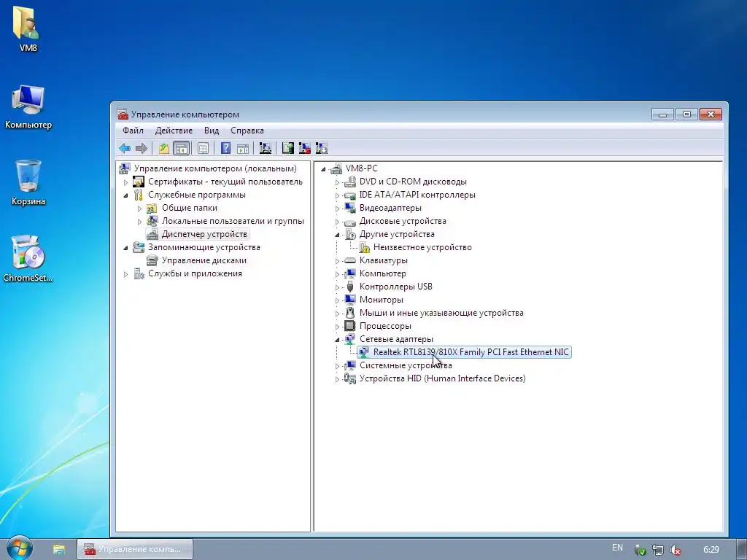Click the Клавиатуры keyboard icon

click(x=349, y=260)
